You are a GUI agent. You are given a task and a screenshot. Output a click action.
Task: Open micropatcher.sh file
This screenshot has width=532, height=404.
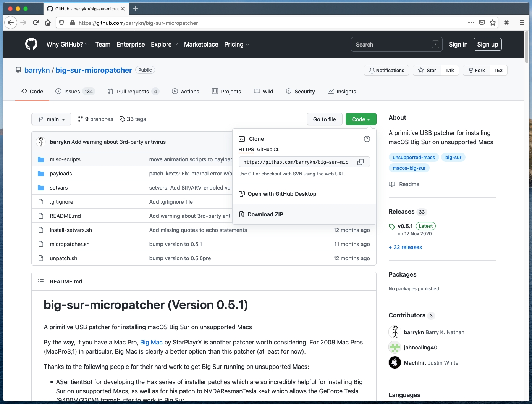click(70, 244)
